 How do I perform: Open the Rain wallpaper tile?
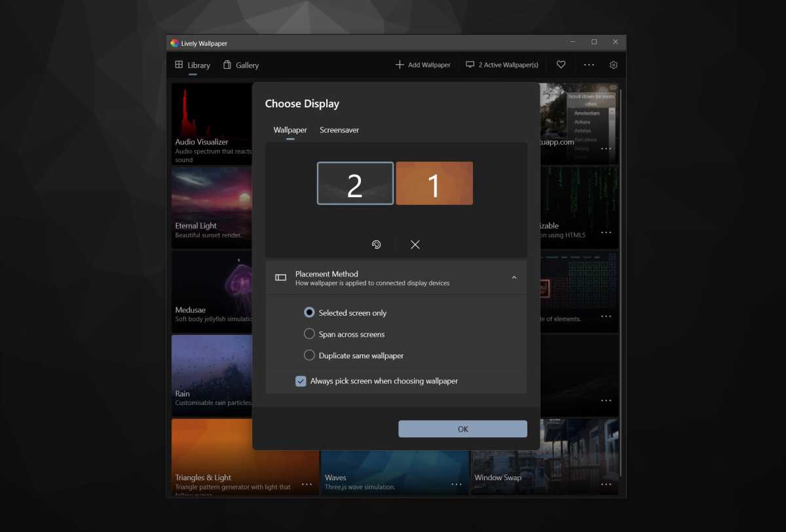click(212, 375)
